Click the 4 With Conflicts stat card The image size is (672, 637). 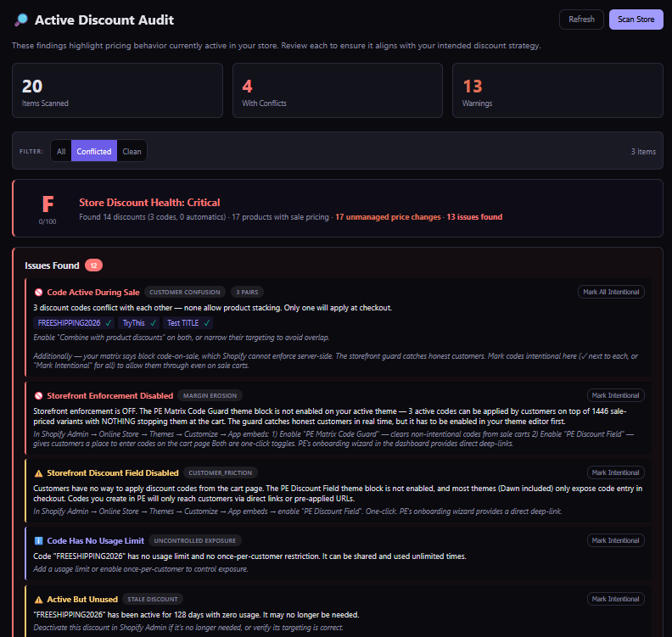(x=338, y=91)
